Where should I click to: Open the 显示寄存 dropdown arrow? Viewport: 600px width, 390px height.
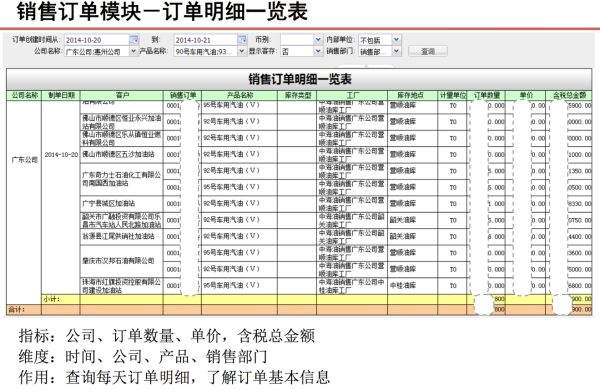pyautogui.click(x=318, y=51)
